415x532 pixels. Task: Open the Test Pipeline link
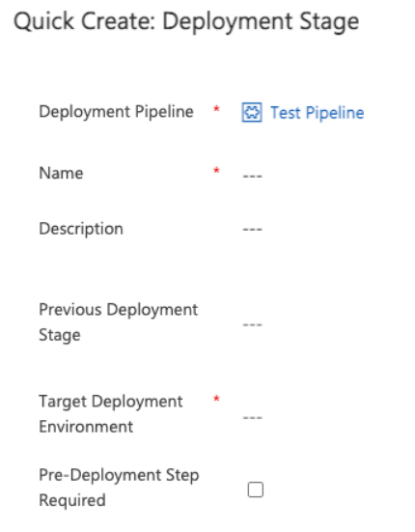click(317, 113)
